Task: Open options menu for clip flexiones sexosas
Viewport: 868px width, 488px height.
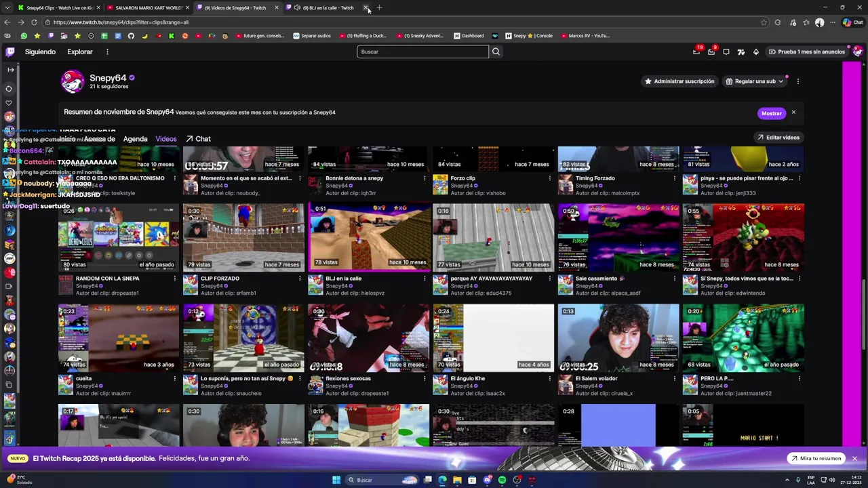Action: [x=425, y=379]
